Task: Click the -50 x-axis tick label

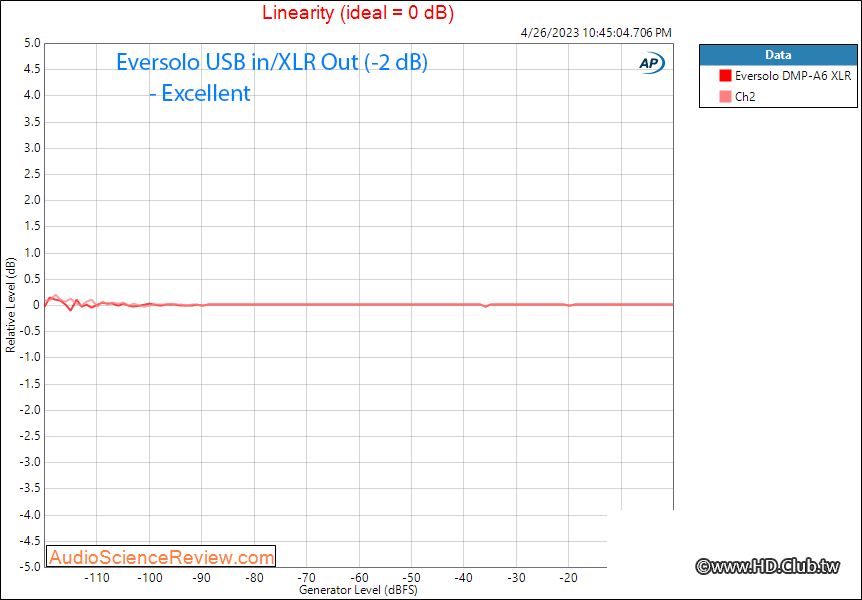Action: 411,577
